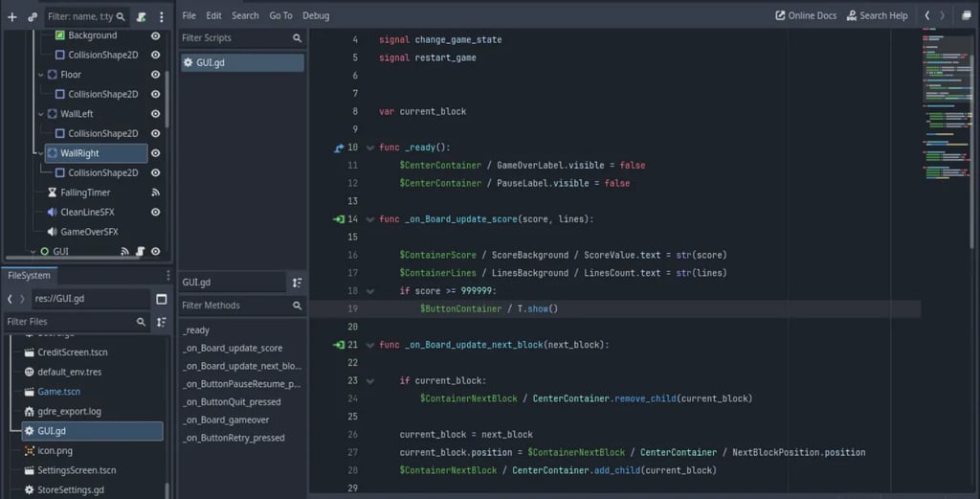Fold the _ready function at line 10
Screen dimensions: 980x499
tap(370, 148)
